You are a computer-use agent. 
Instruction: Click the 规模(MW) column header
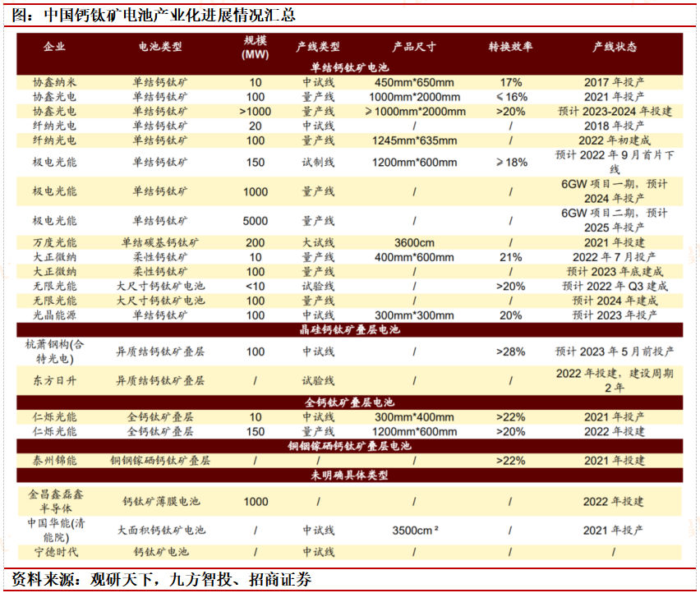tap(256, 48)
